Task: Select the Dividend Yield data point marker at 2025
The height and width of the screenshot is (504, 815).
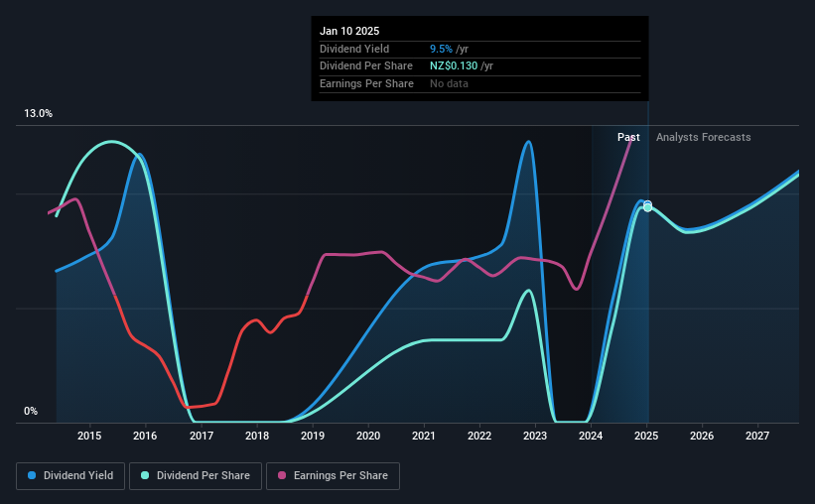Action: [647, 204]
